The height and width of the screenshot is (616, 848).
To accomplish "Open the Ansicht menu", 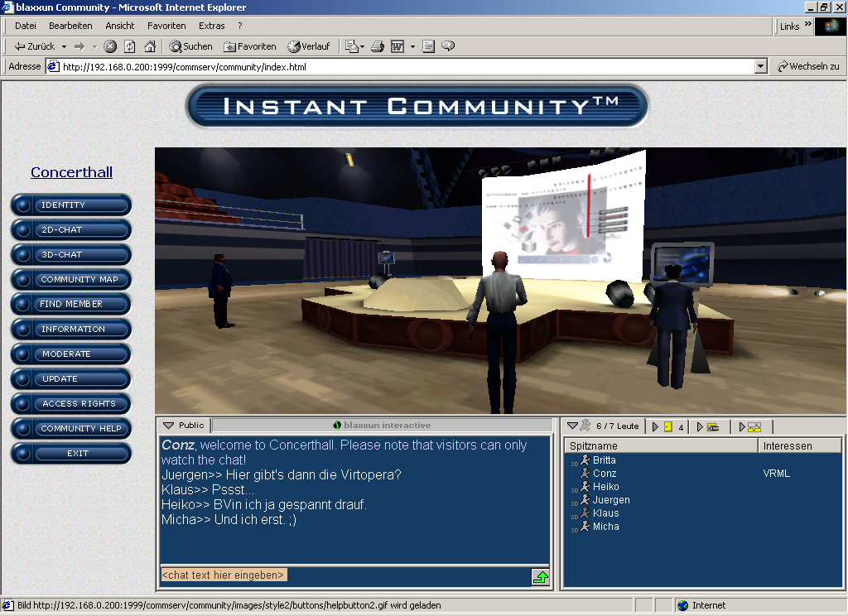I will (x=119, y=26).
